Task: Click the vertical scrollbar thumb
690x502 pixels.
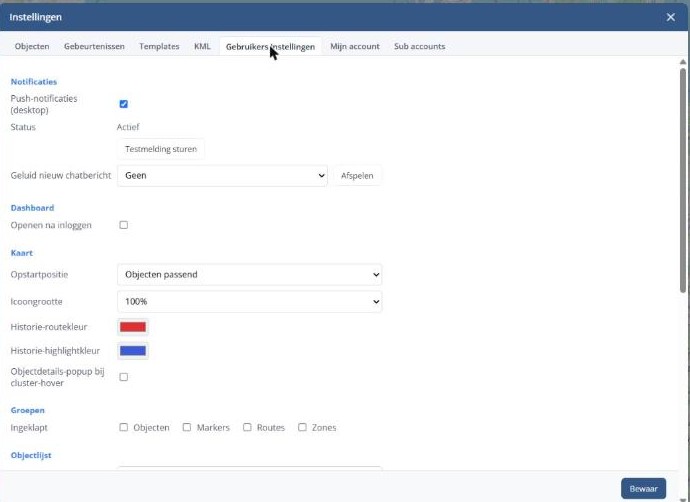Action: click(x=683, y=180)
